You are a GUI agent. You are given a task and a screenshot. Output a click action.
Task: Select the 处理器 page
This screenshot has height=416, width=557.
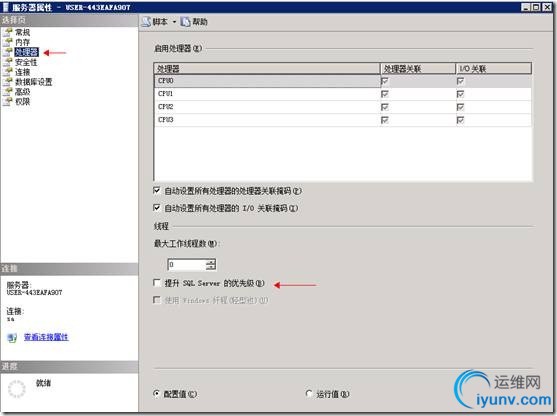click(26, 52)
